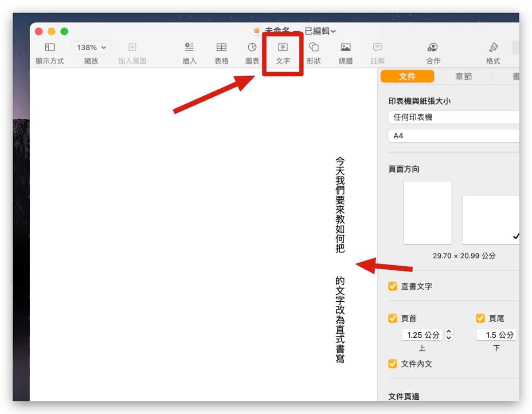Open the 媒體 media icon
Screen dimensions: 532x414
(346, 47)
